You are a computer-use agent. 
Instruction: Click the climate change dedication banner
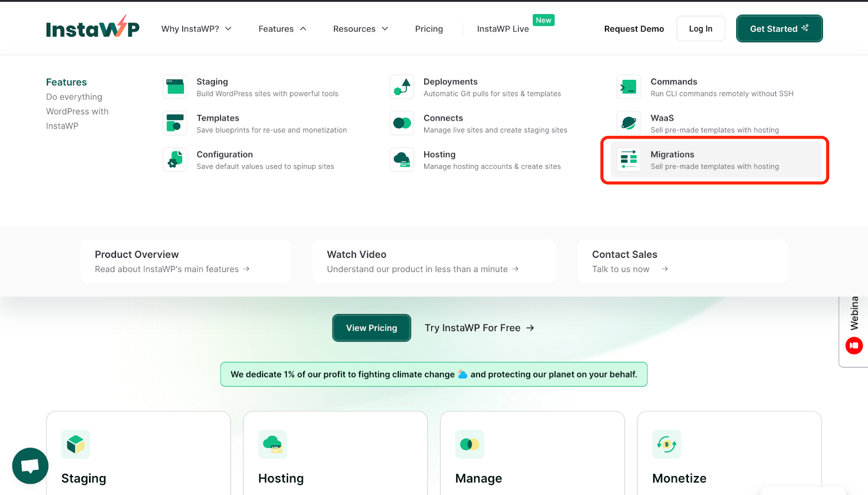(434, 375)
